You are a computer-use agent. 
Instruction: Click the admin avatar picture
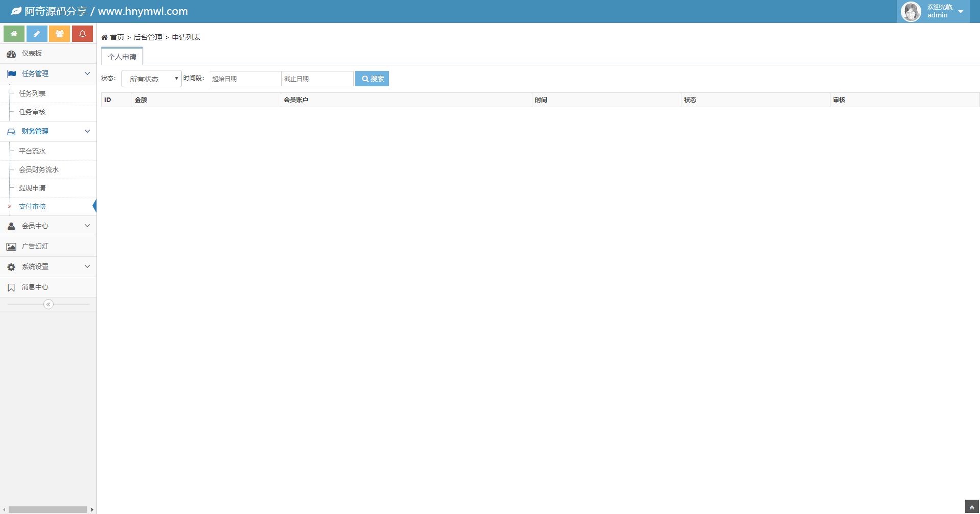click(911, 11)
